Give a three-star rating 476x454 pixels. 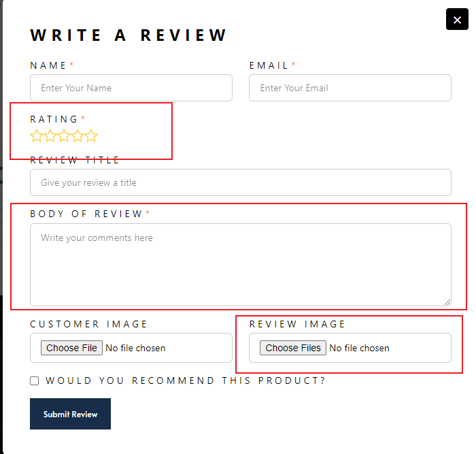[64, 136]
